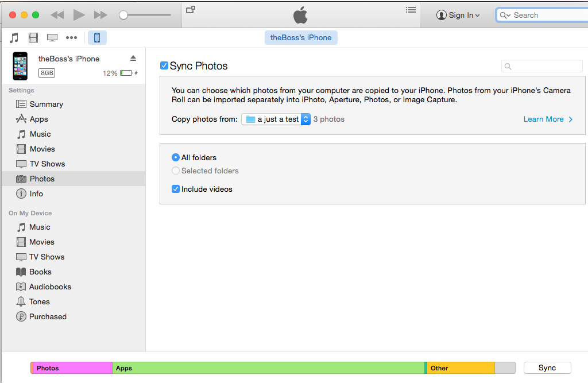Select the All folders radio button
The height and width of the screenshot is (383, 588).
(175, 157)
